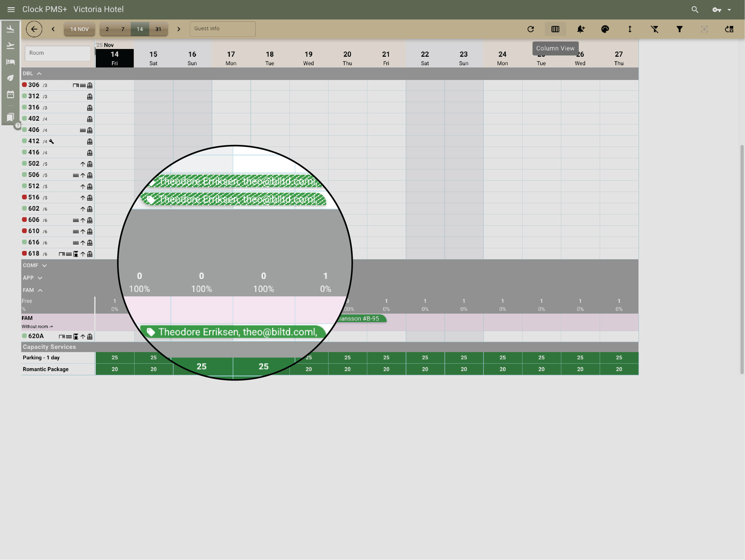Open the filter funnel icon
745x560 pixels.
point(679,29)
